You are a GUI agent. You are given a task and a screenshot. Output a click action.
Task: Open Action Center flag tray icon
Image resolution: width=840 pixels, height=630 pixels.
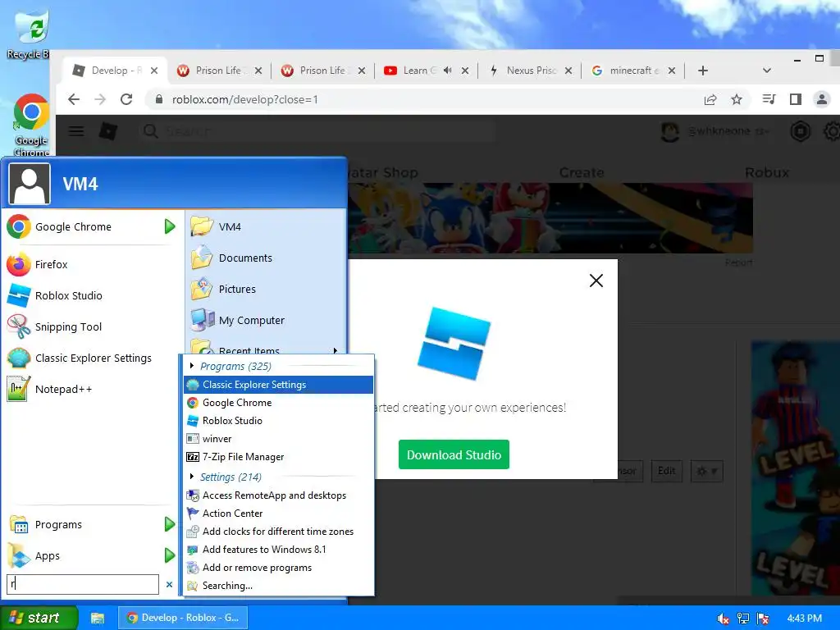click(763, 619)
